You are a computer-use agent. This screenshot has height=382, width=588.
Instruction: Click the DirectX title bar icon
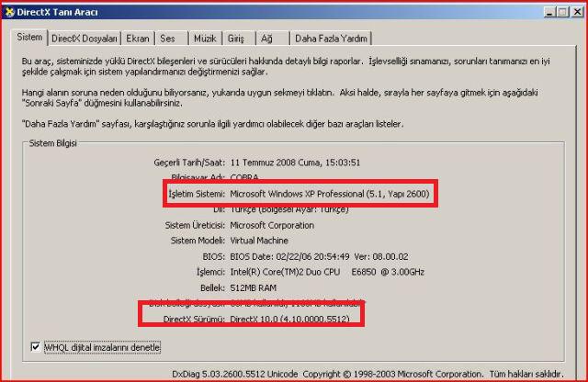coord(9,12)
